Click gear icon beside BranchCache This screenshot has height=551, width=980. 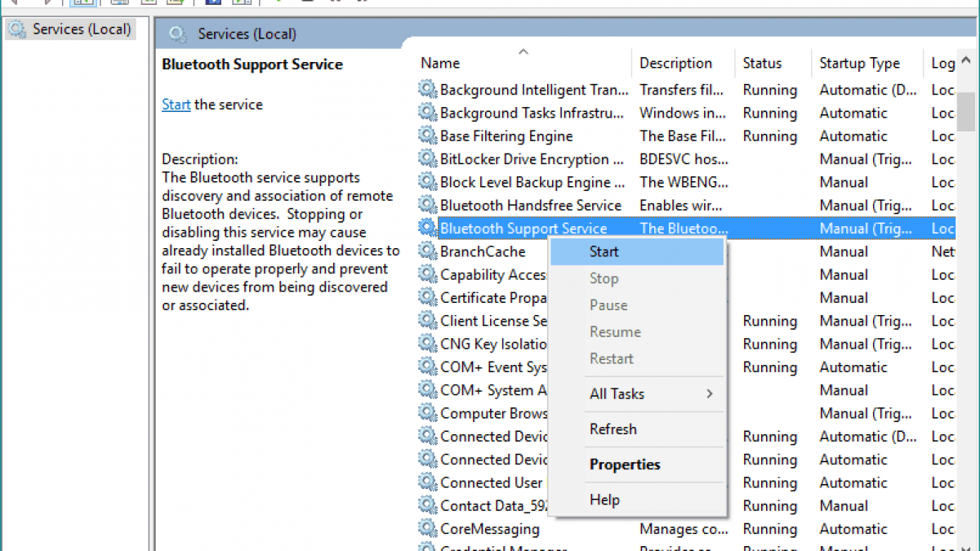pyautogui.click(x=428, y=251)
